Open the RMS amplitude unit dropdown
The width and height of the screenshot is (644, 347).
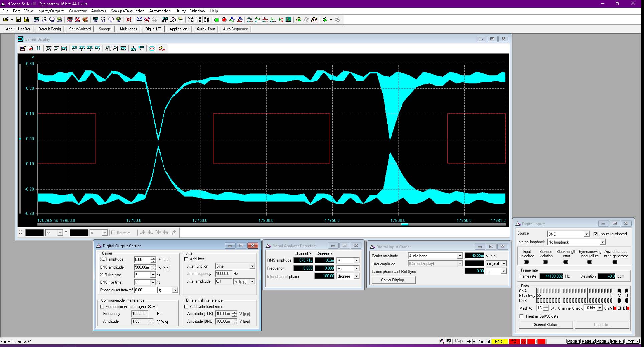pyautogui.click(x=356, y=261)
